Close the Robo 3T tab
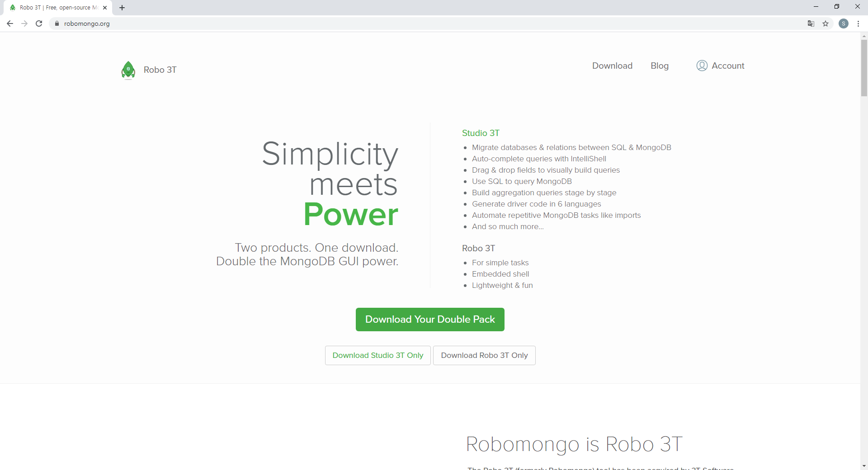 tap(105, 8)
